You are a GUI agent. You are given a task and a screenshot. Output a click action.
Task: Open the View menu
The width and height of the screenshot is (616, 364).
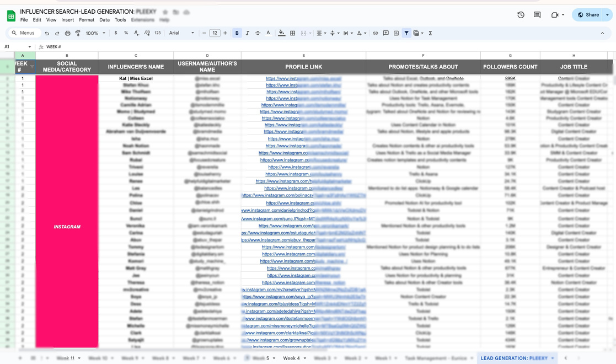pos(51,20)
